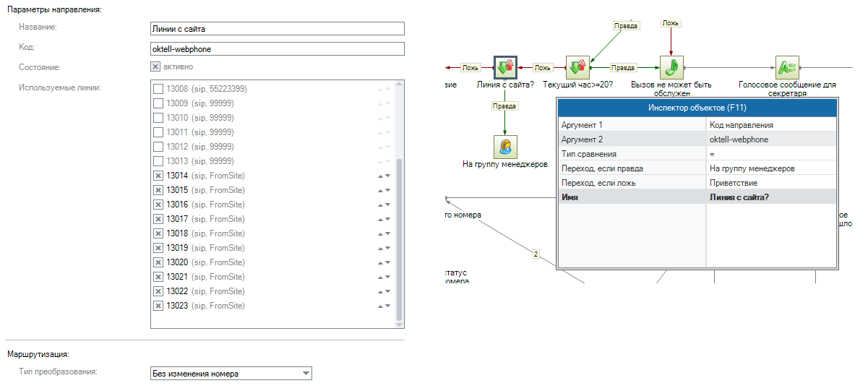Select the 'Вызов не может быть обслужен' sound node icon
The height and width of the screenshot is (391, 868).
coord(671,68)
